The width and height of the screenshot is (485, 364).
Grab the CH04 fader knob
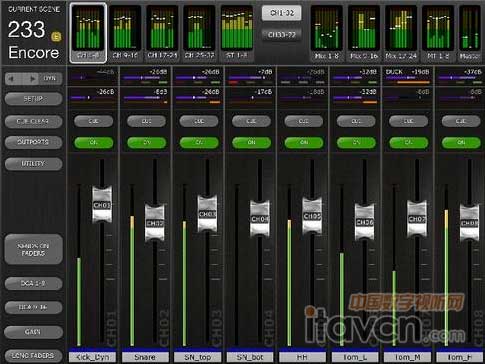click(260, 219)
